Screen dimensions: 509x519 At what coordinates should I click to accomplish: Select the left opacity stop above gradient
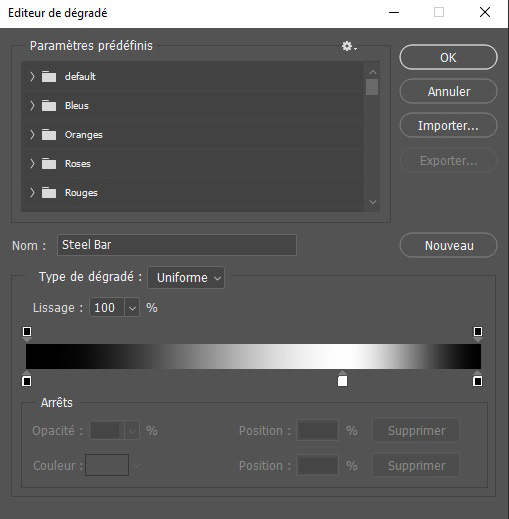[27, 334]
